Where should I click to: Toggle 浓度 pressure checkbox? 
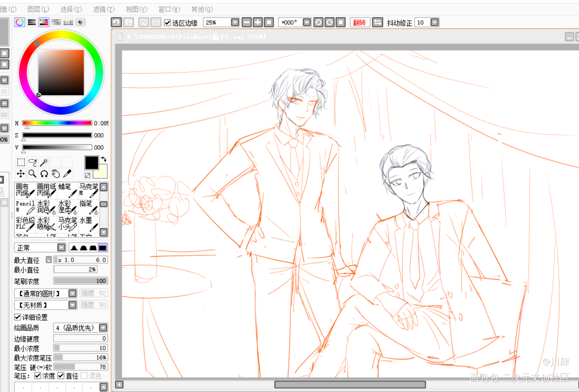coord(38,376)
